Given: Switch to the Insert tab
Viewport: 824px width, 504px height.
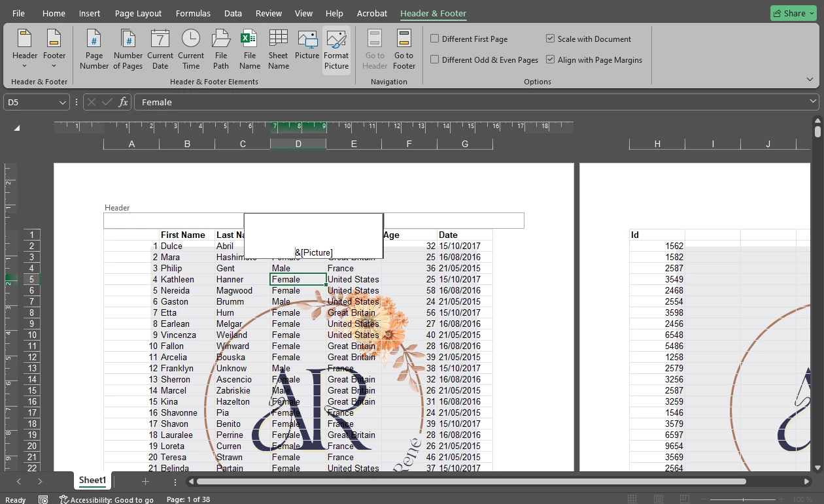Looking at the screenshot, I should click(90, 13).
